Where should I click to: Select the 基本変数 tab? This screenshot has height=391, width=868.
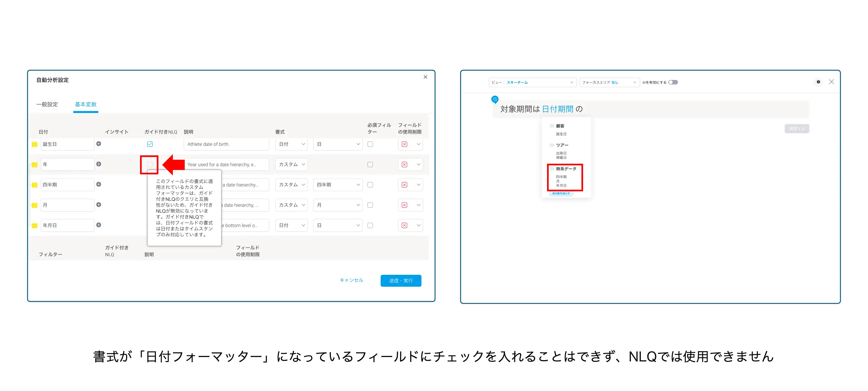[85, 104]
